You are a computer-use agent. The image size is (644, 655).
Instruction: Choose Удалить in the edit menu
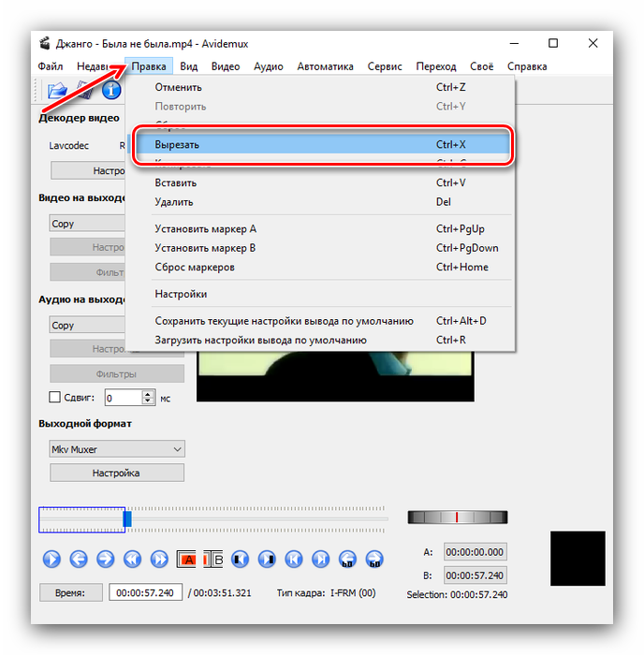(322, 202)
